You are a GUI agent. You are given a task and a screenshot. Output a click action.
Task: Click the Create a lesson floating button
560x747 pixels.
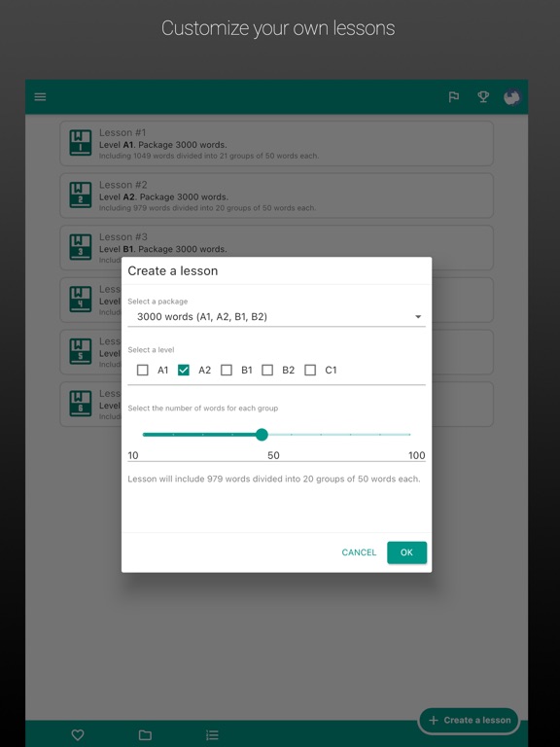[x=469, y=721]
